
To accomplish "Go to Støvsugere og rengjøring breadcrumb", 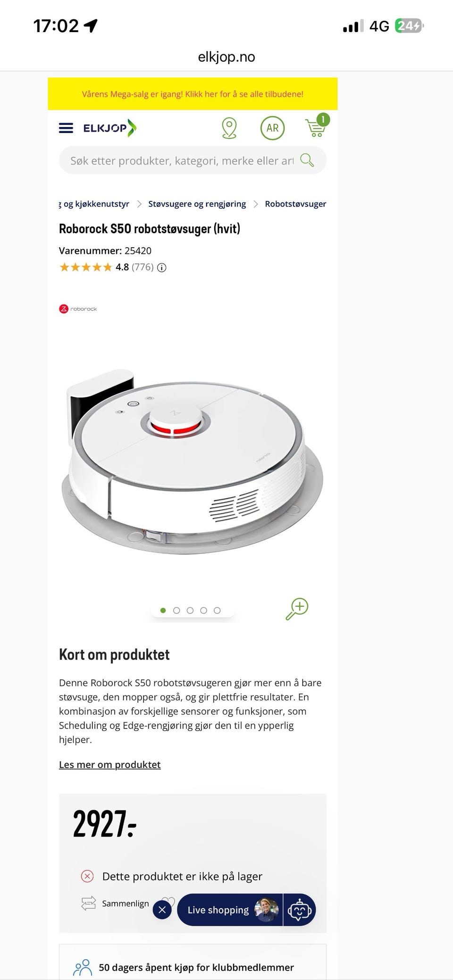I will click(197, 204).
